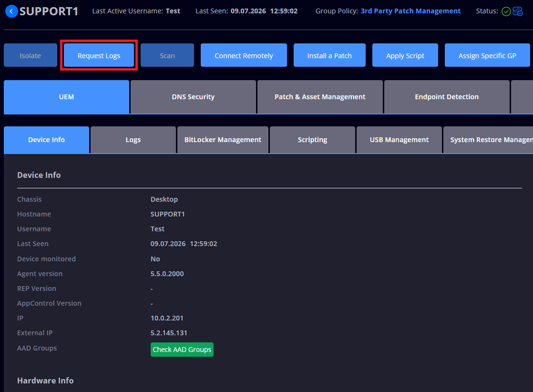Click the Agent version label

pyautogui.click(x=40, y=274)
